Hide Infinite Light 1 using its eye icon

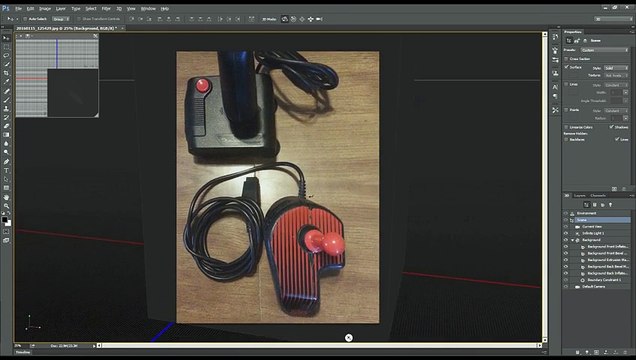(566, 233)
